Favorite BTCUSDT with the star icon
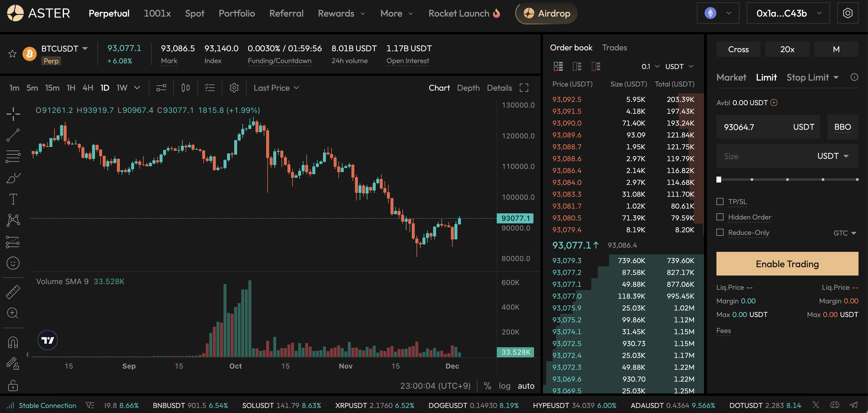 pos(12,54)
